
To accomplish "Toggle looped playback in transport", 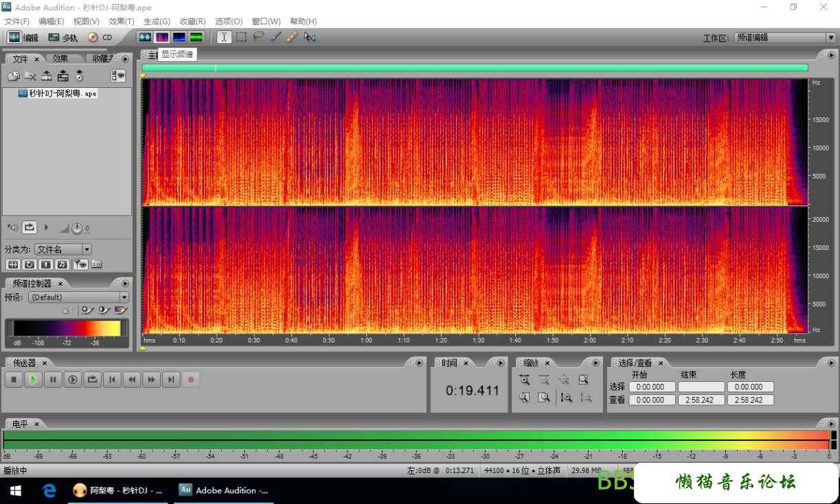I will [93, 379].
